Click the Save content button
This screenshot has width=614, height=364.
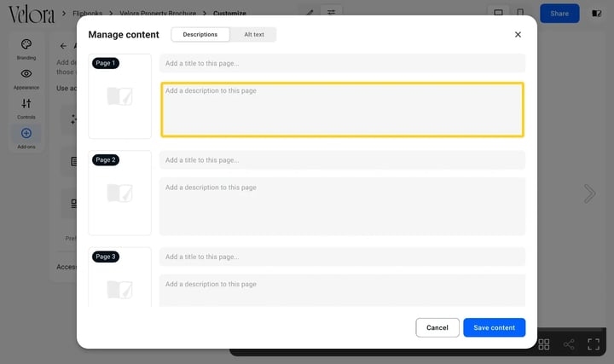coord(494,327)
